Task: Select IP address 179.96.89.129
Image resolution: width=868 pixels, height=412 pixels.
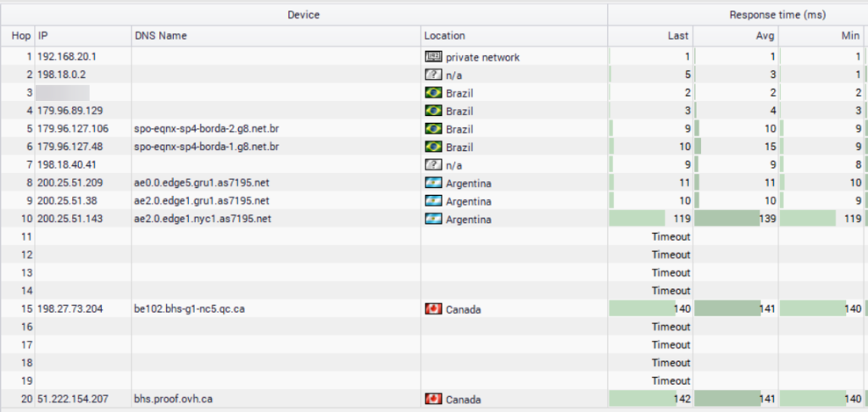Action: click(x=70, y=111)
